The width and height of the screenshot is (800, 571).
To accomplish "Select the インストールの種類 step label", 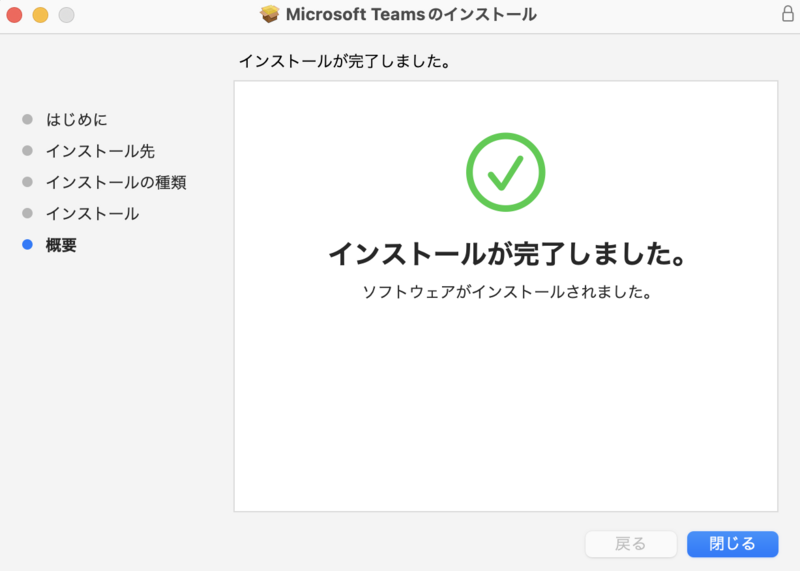I will point(116,182).
